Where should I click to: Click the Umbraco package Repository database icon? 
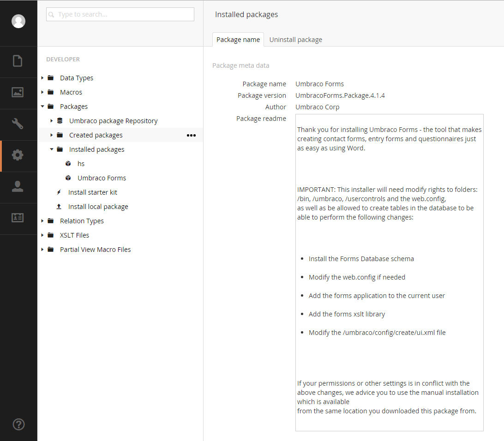60,121
